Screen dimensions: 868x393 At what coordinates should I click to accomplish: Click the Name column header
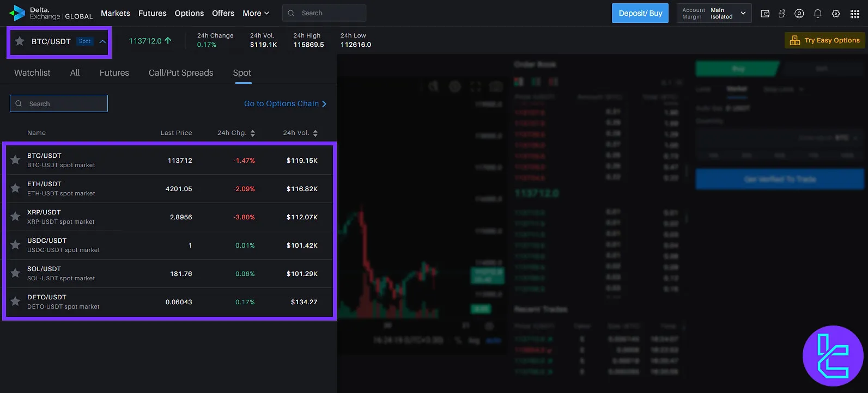click(37, 133)
